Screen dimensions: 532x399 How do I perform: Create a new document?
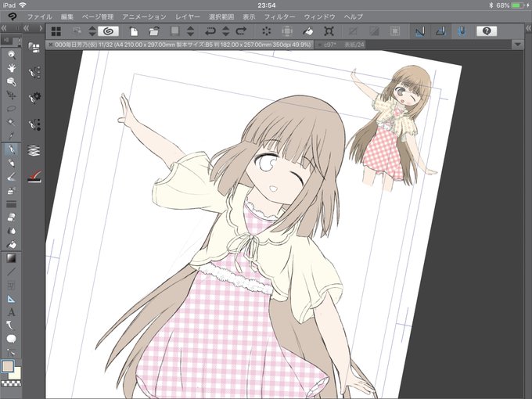coord(134,31)
